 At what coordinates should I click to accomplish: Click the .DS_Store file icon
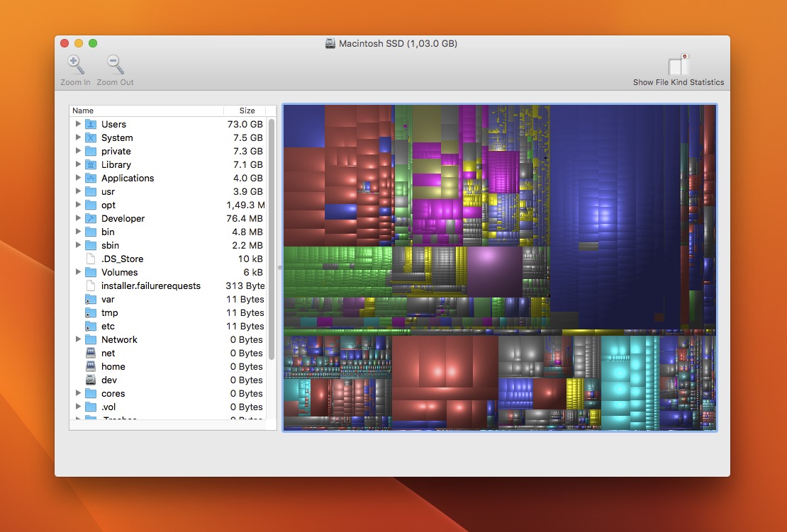(90, 259)
